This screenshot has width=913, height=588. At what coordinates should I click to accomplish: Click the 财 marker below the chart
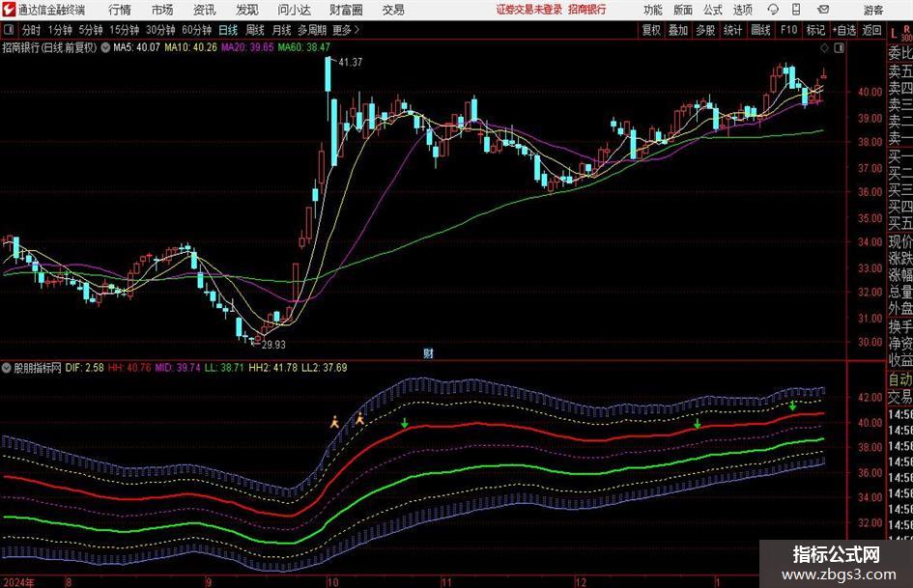[x=428, y=353]
